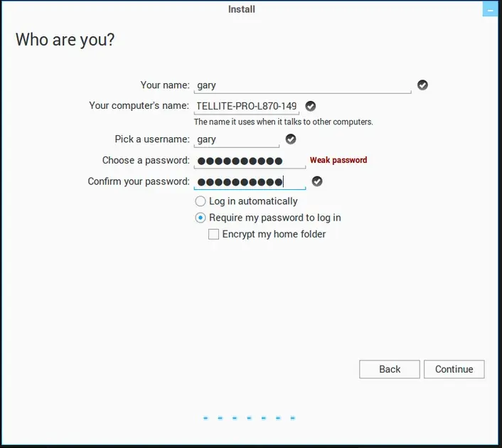Click the checkmark icon beside Your name
Screen dimensions: 502x448
click(x=422, y=85)
